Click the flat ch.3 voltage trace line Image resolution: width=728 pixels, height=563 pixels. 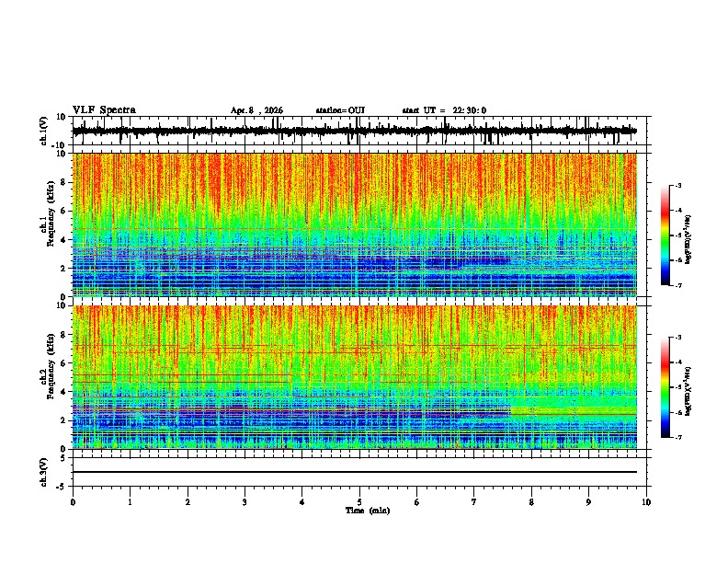click(x=354, y=472)
